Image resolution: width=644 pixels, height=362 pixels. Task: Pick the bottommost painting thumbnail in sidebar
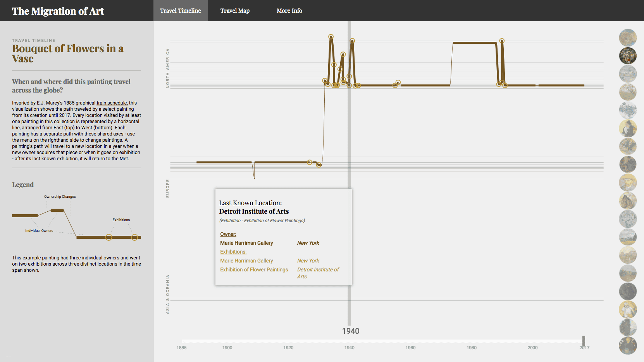coord(627,345)
